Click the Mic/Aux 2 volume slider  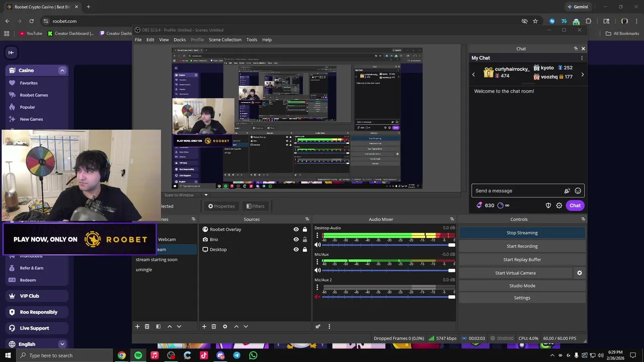pos(388,297)
